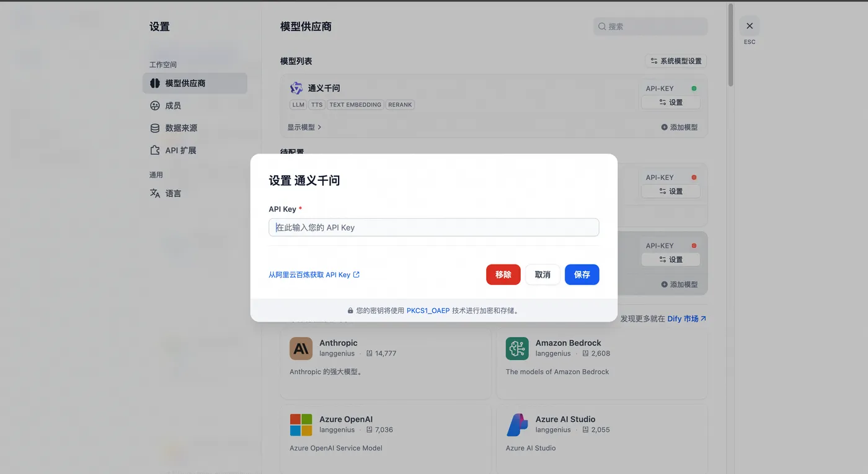868x474 pixels.
Task: Open 从阿里云百炼获取 API Key link
Action: tap(314, 274)
